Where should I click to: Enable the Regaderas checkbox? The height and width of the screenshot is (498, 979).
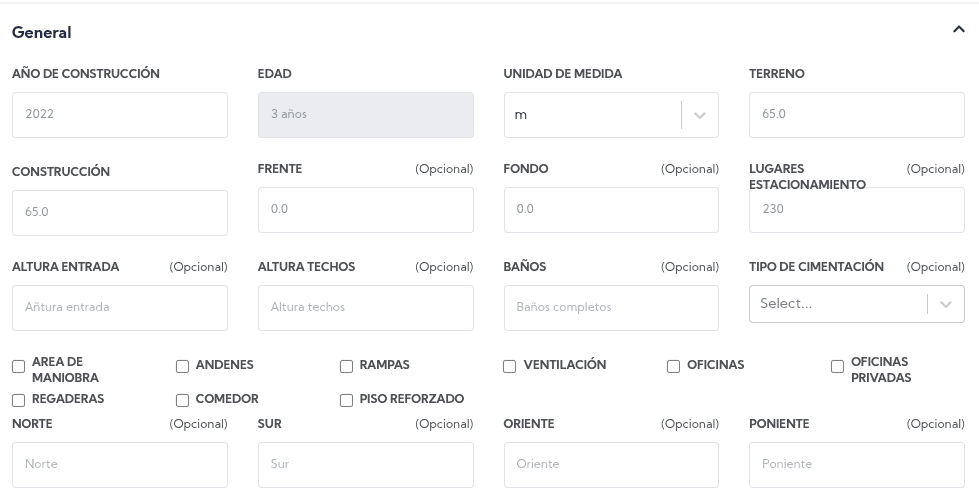(19, 400)
